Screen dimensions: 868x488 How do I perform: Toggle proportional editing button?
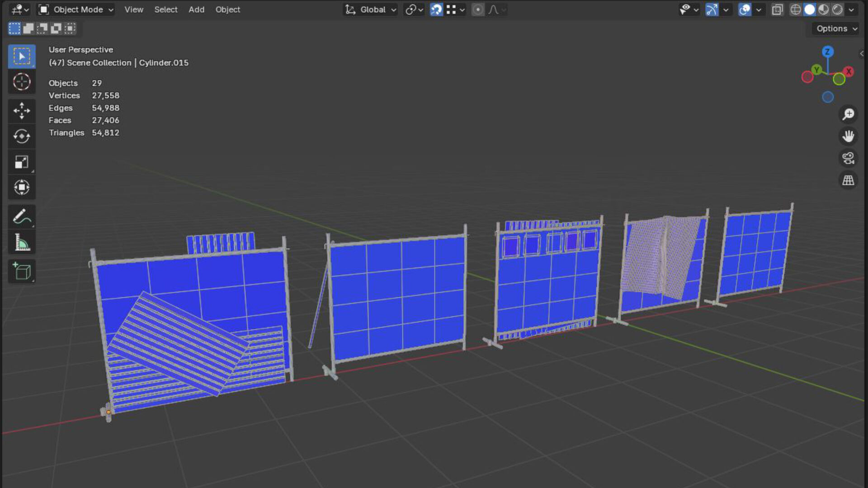coord(478,9)
